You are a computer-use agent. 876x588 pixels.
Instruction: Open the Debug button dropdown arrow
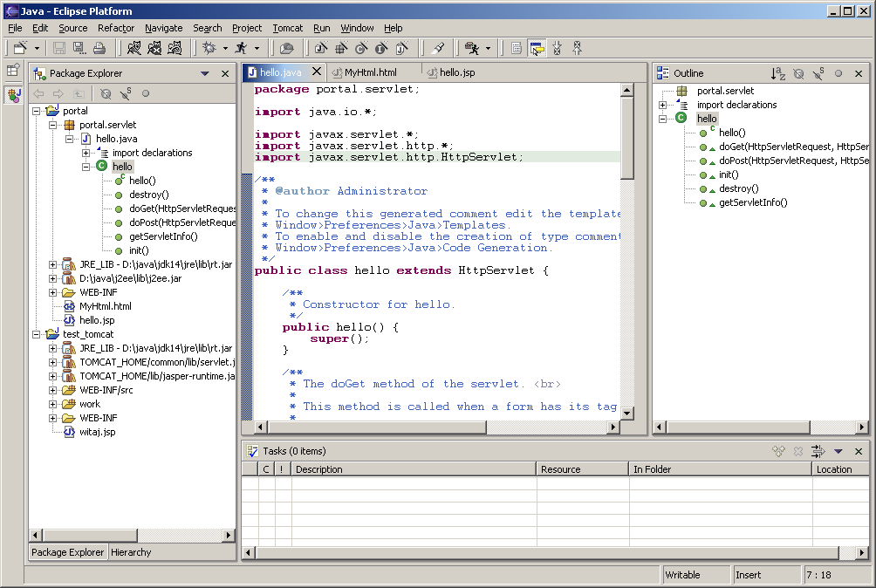tap(225, 49)
